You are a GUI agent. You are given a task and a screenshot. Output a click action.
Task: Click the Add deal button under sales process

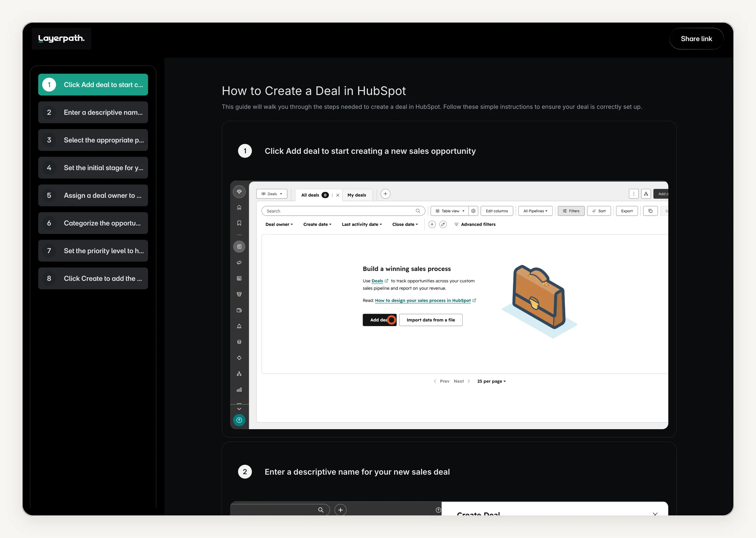click(379, 320)
